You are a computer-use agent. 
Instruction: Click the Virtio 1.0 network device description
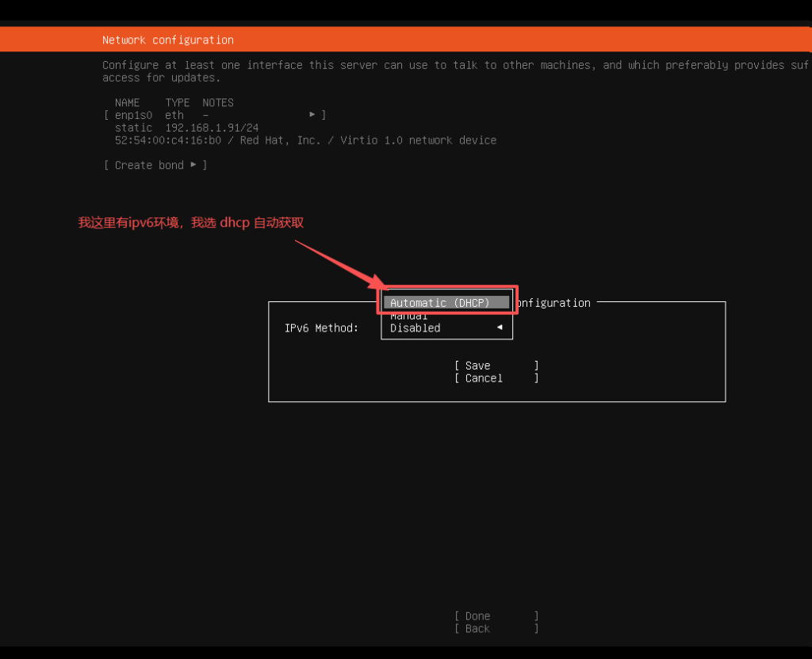click(x=422, y=140)
